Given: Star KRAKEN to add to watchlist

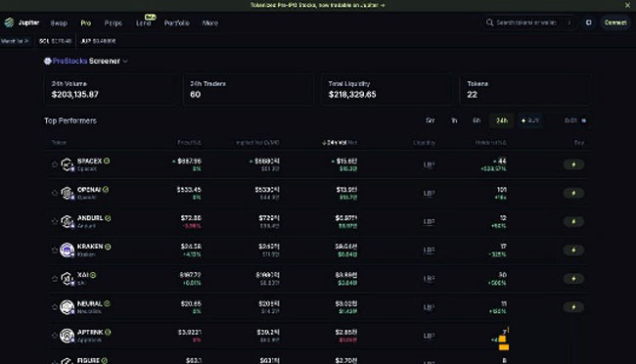Looking at the screenshot, I should click(55, 250).
